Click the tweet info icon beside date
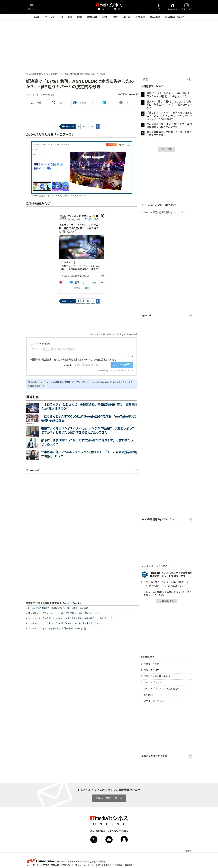The height and width of the screenshot is (868, 218). (102, 276)
